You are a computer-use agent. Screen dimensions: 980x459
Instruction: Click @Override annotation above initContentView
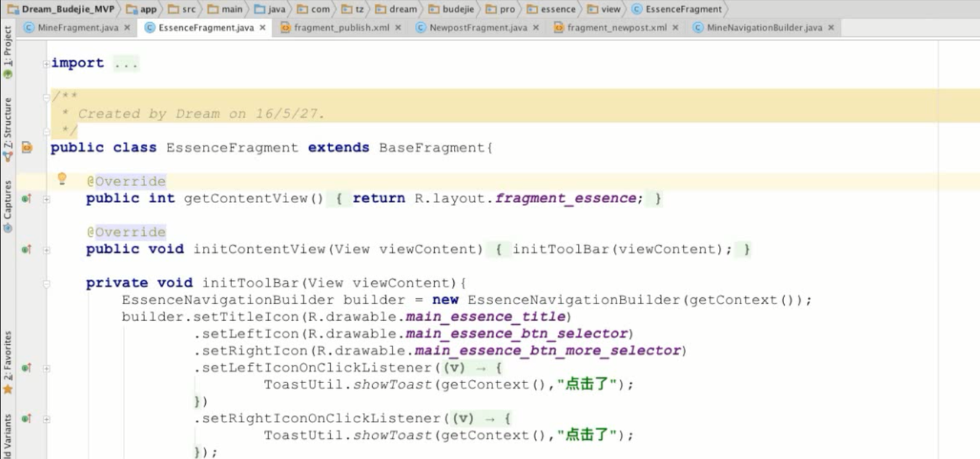point(126,232)
